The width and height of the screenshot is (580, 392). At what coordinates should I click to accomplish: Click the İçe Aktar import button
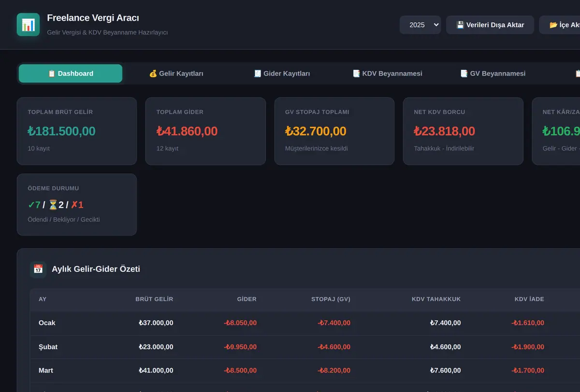click(561, 25)
